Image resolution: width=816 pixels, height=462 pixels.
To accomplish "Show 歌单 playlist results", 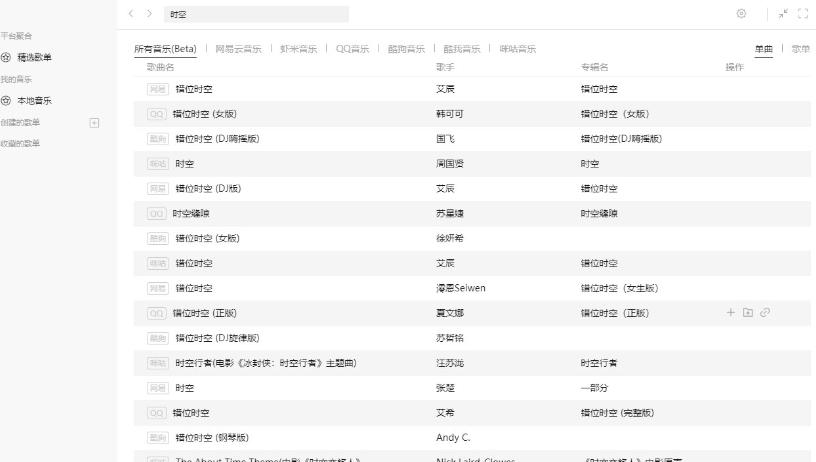I will point(800,49).
